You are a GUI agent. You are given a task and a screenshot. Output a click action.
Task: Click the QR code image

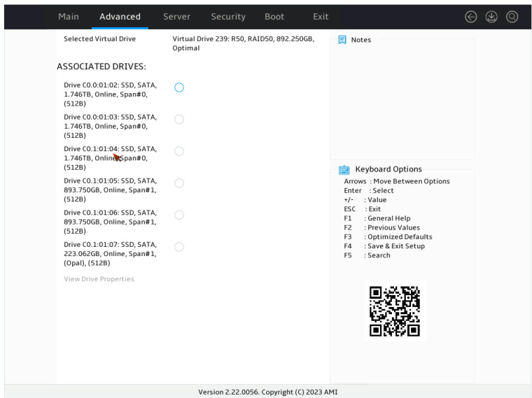(395, 311)
